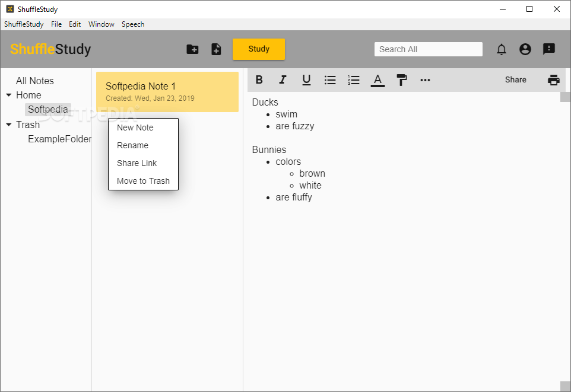Screen dimensions: 571x392
Task: Insert a bulleted list
Action: (x=330, y=79)
